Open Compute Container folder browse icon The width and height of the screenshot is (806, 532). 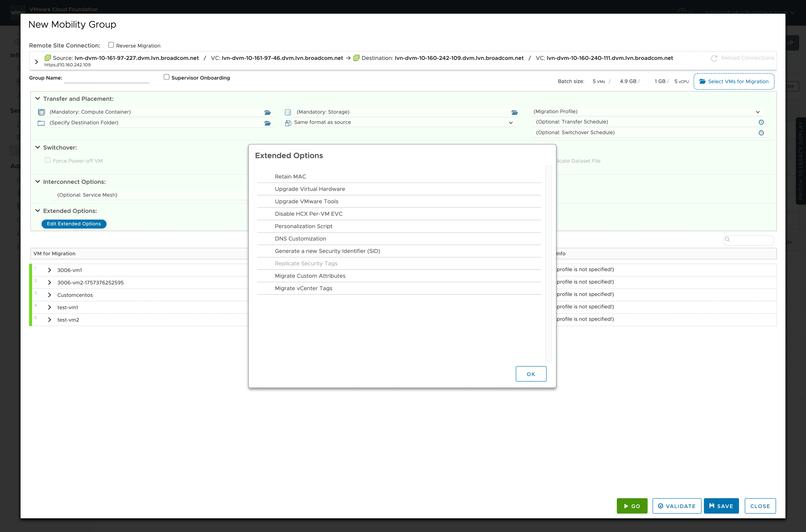[267, 112]
